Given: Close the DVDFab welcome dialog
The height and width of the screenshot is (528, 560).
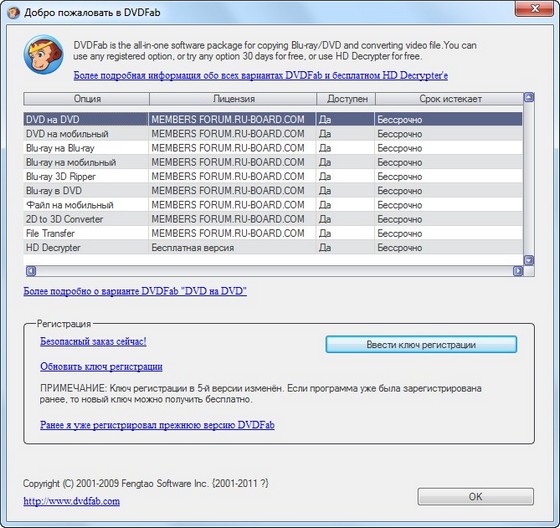Looking at the screenshot, I should tap(534, 9).
